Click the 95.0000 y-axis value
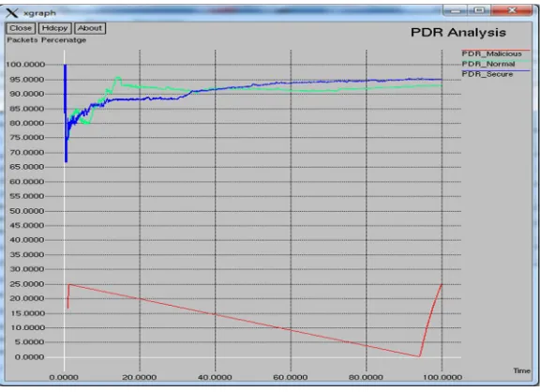The height and width of the screenshot is (392, 540). point(27,80)
